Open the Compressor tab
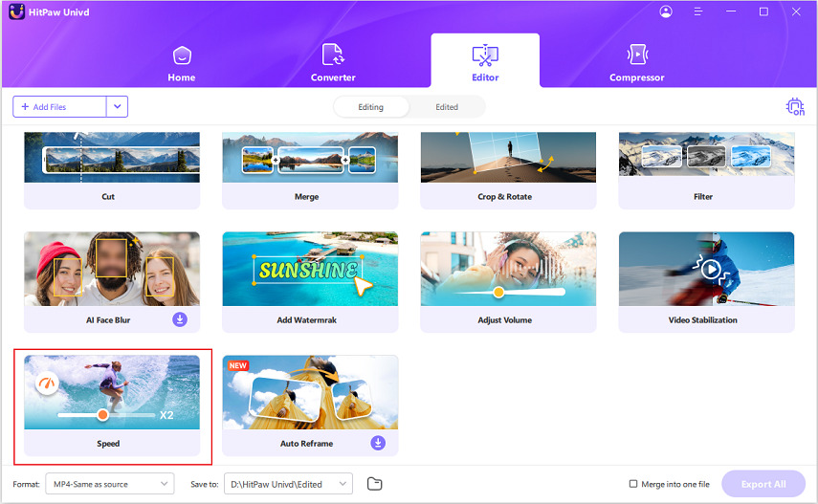This screenshot has height=504, width=818. pyautogui.click(x=637, y=64)
